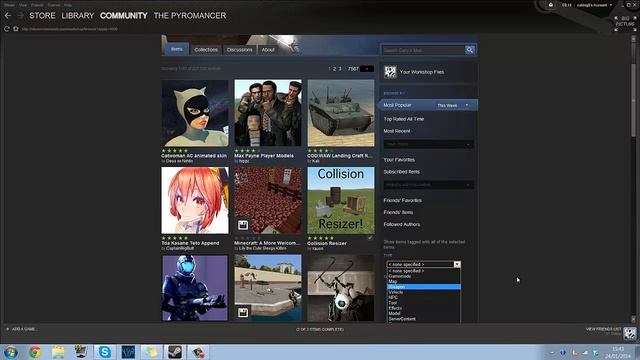Switch to Steam in the taskbar
The width and height of the screenshot is (640, 360).
[175, 352]
